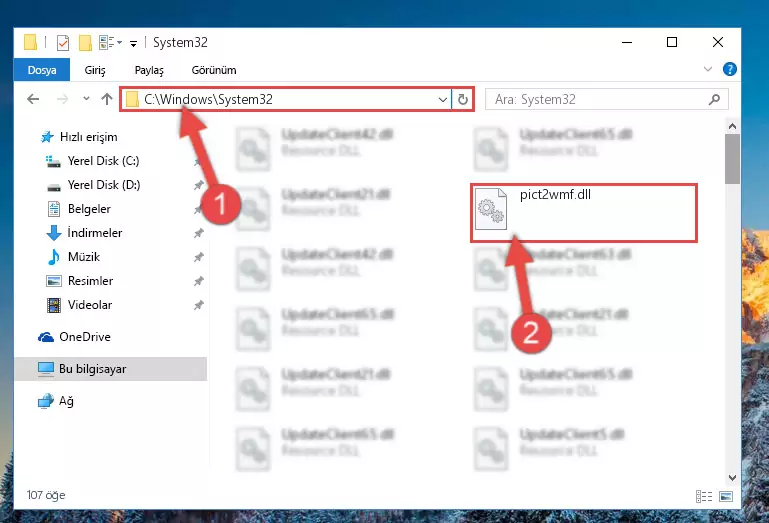Refresh the System32 folder view
The image size is (769, 523).
coord(462,100)
